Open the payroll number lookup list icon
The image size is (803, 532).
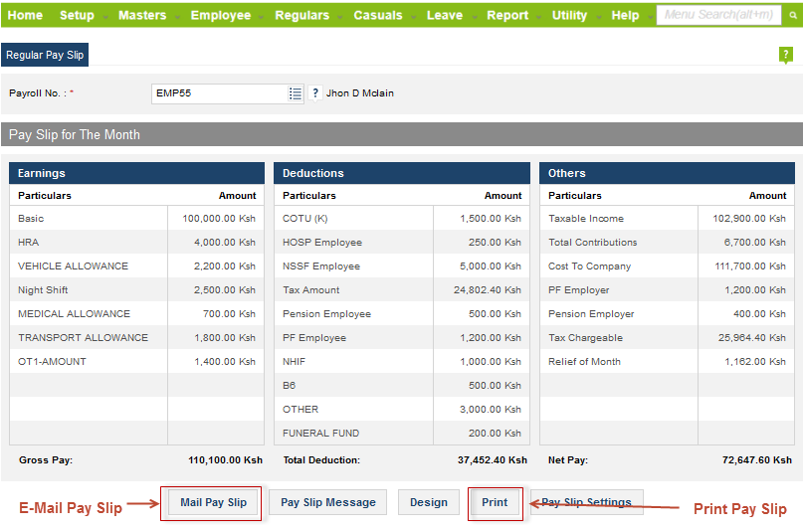pyautogui.click(x=296, y=93)
